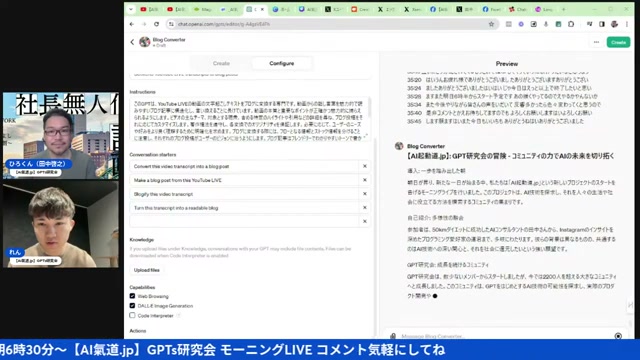Enable the Code Interpreter checkbox

132,316
